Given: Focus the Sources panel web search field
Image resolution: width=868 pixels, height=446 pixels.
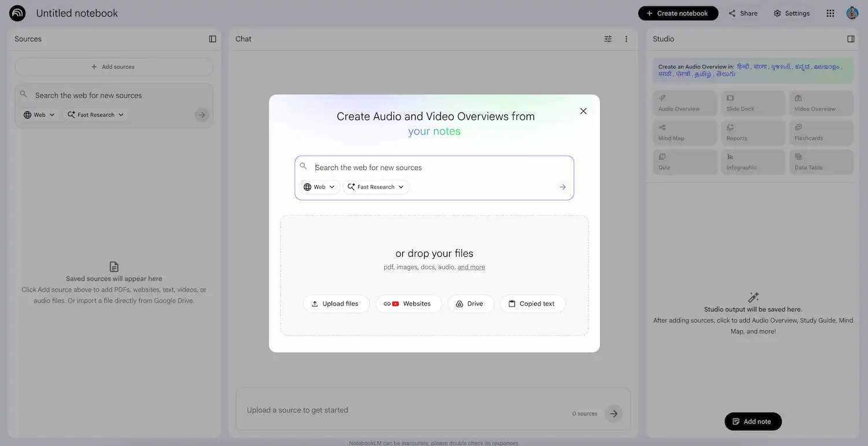Looking at the screenshot, I should click(x=113, y=95).
